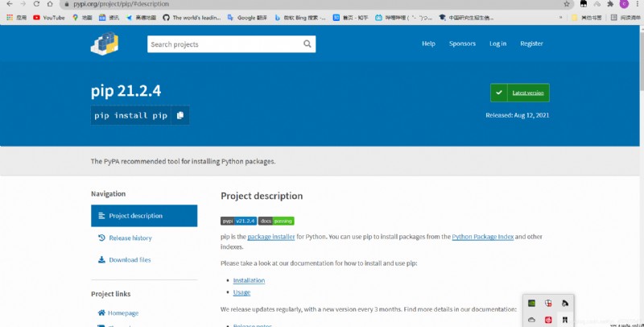Follow the Python Package Index link
The height and width of the screenshot is (327, 644).
482,237
